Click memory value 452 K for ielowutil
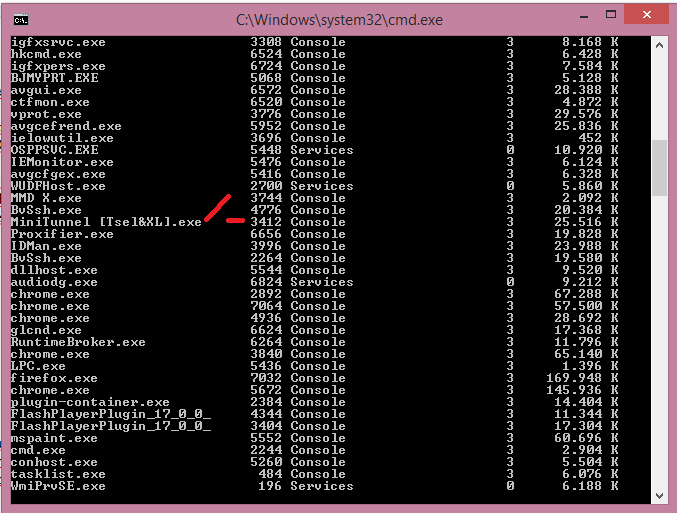Screen dimensions: 677x513 point(598,138)
